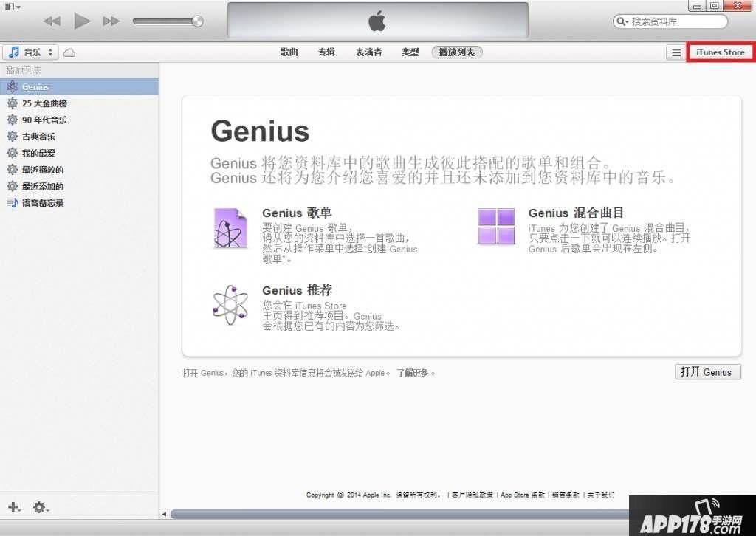The image size is (756, 536).
Task: Open the 25 大金曲榜 playlist
Action: pos(79,103)
